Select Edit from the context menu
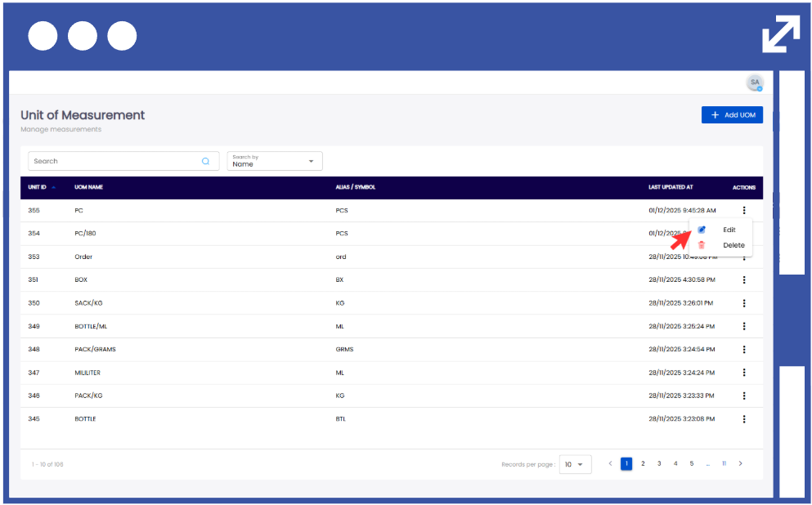Image resolution: width=812 pixels, height=505 pixels. coord(729,230)
